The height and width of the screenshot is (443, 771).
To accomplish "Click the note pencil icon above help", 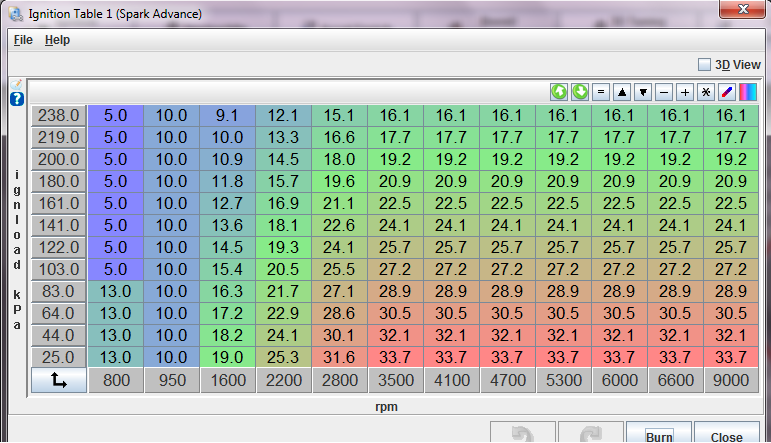I will click(x=16, y=84).
